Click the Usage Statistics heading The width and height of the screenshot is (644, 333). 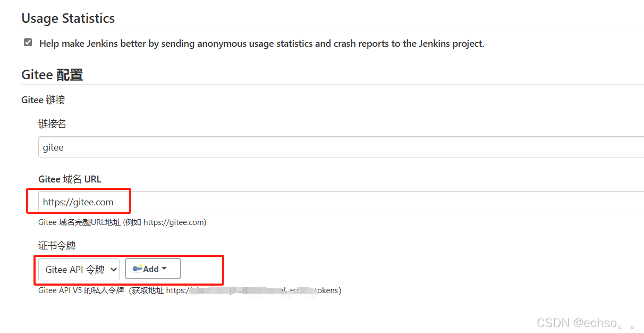[68, 18]
